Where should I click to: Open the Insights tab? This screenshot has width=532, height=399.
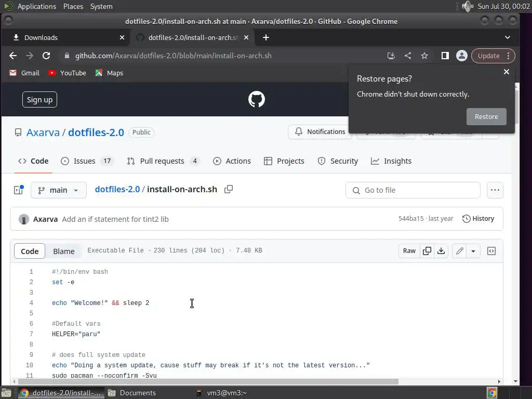click(391, 161)
